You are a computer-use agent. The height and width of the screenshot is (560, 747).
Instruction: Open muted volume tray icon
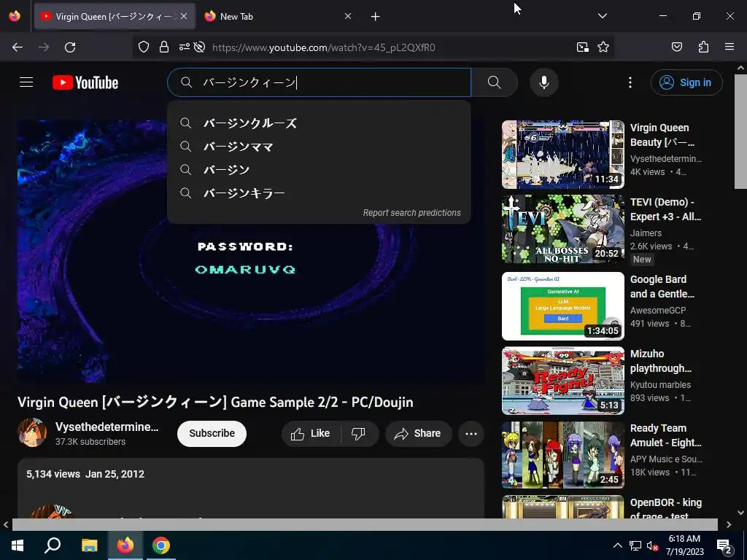653,545
